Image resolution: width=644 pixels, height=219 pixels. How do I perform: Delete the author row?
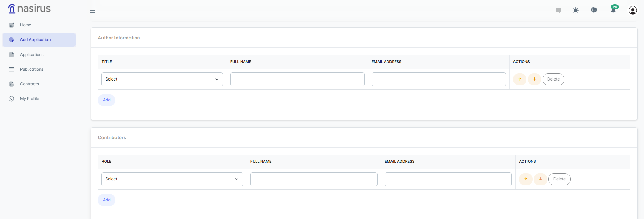click(553, 79)
